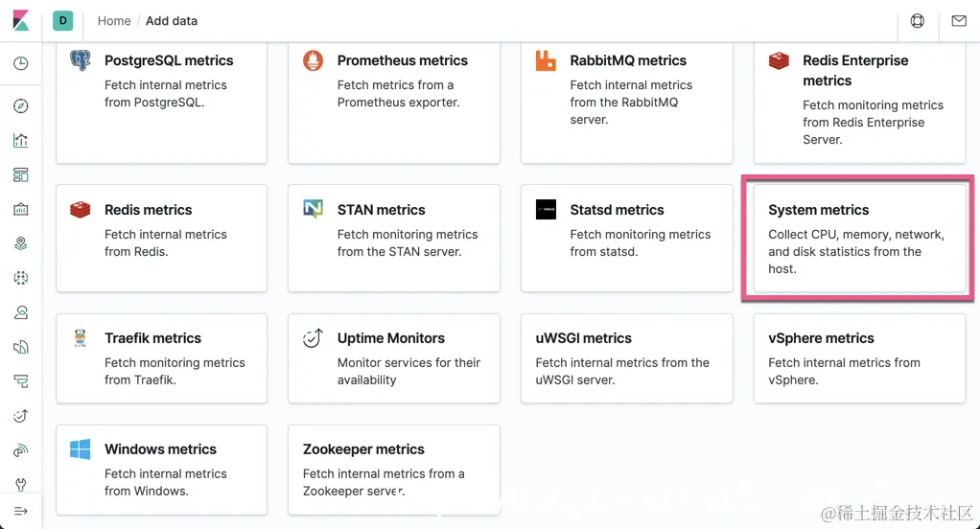Click 'Fetch internal metrics from Redis.' text
Viewport: 980px width, 529px height.
pos(166,243)
